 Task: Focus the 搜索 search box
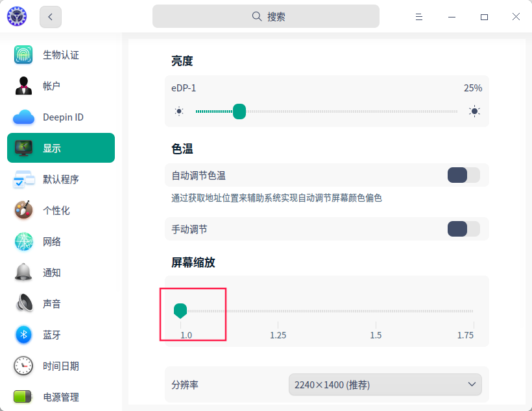coord(265,16)
